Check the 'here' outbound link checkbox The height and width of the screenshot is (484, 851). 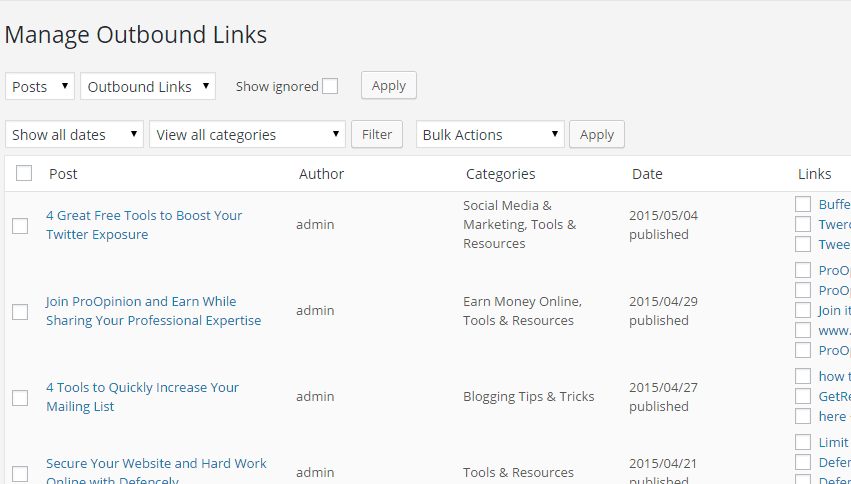point(803,416)
